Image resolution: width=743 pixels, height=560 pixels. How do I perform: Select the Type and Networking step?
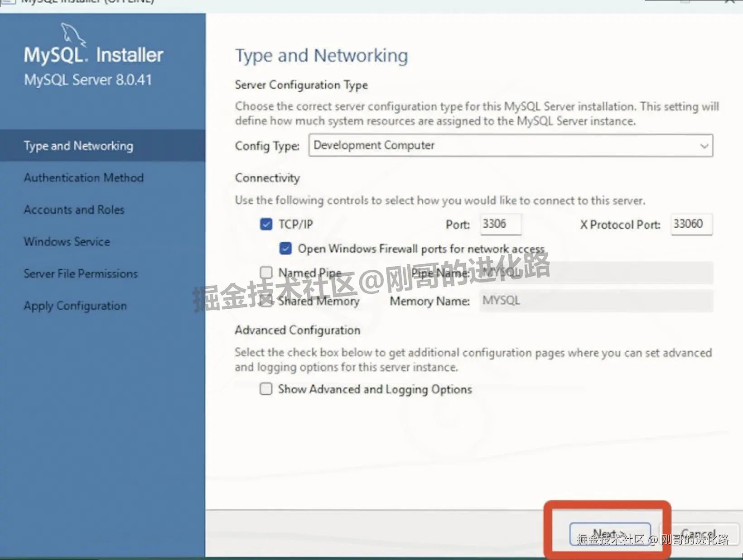coord(78,146)
